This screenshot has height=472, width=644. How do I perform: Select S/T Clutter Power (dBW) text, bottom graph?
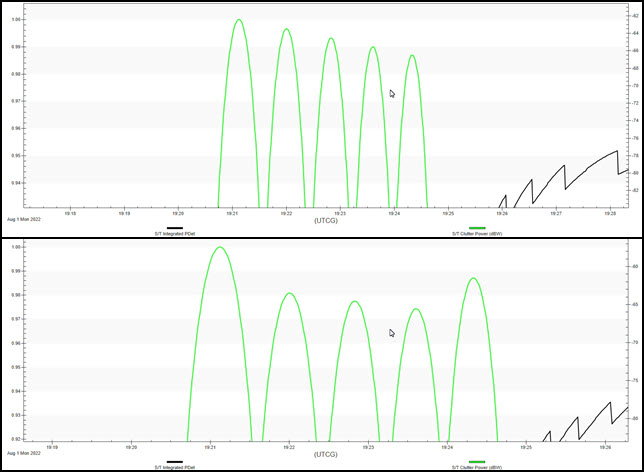click(477, 467)
